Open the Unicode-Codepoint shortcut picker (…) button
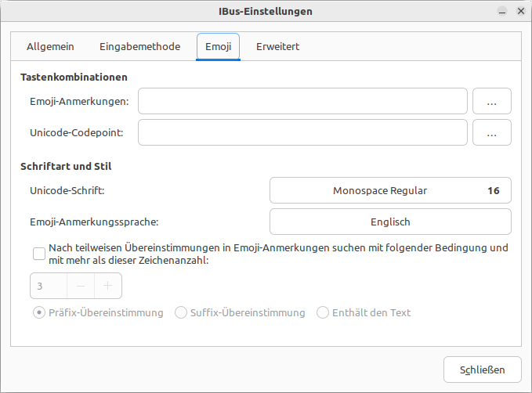 [x=491, y=132]
